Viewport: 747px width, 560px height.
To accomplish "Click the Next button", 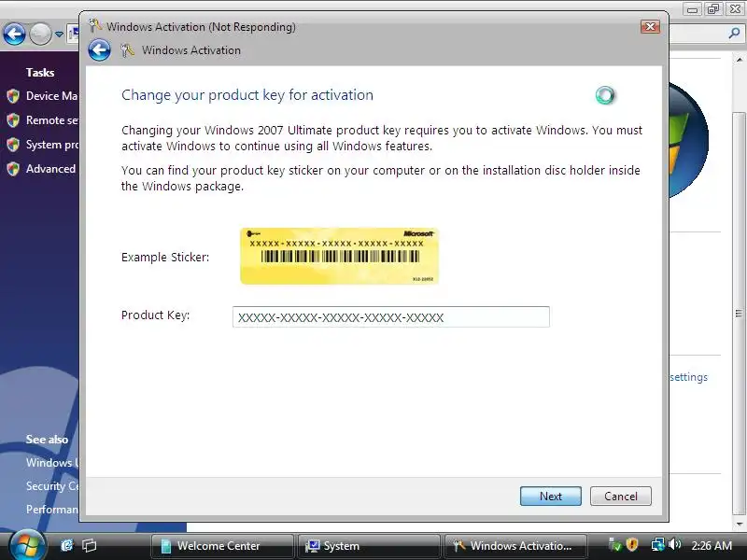I will click(550, 497).
